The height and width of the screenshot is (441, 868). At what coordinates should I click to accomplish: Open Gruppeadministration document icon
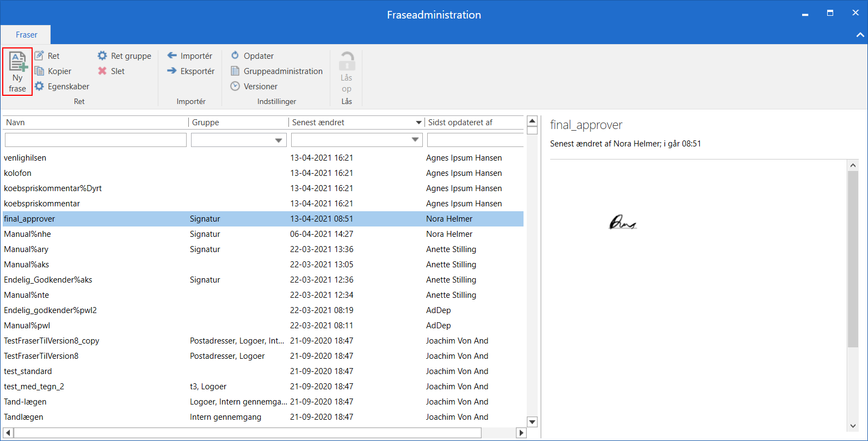(x=235, y=71)
